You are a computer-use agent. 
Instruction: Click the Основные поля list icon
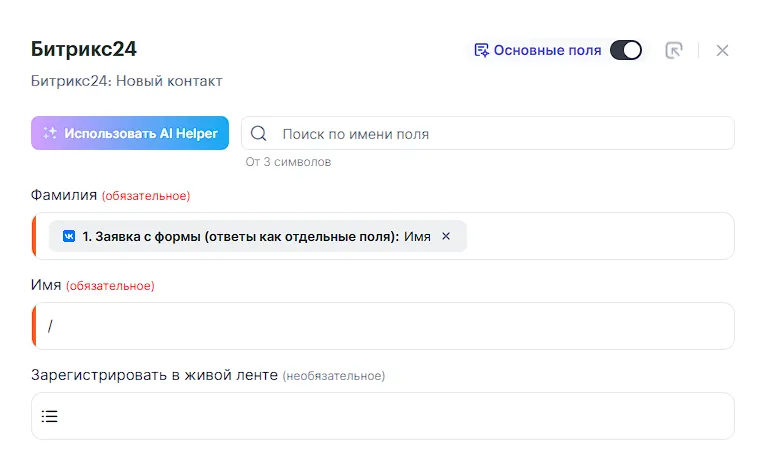tap(481, 50)
